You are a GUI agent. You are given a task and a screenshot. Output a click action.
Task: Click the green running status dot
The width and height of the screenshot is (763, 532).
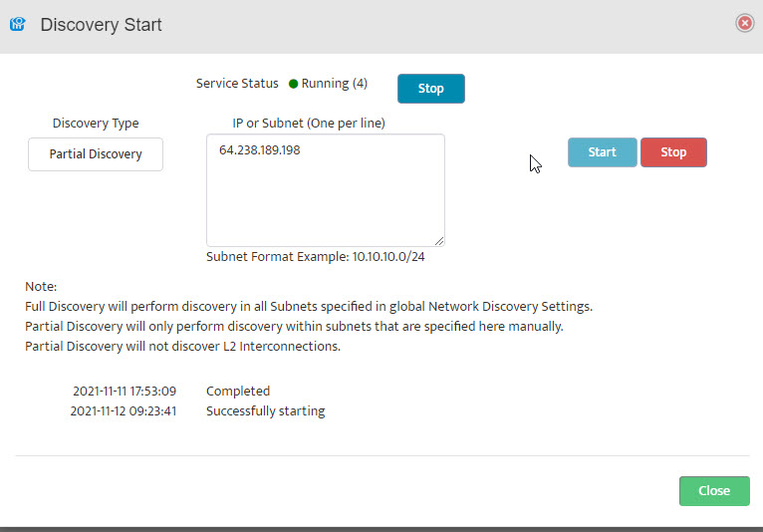(293, 84)
